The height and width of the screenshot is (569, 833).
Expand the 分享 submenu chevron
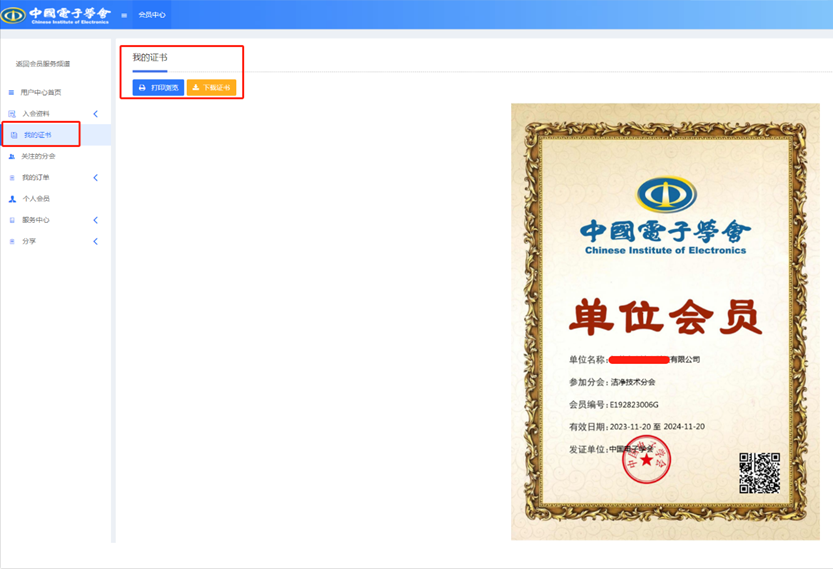[x=96, y=241]
